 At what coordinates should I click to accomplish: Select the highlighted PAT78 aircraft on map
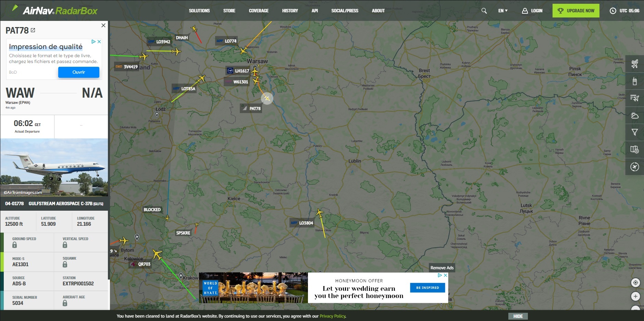coord(267,99)
